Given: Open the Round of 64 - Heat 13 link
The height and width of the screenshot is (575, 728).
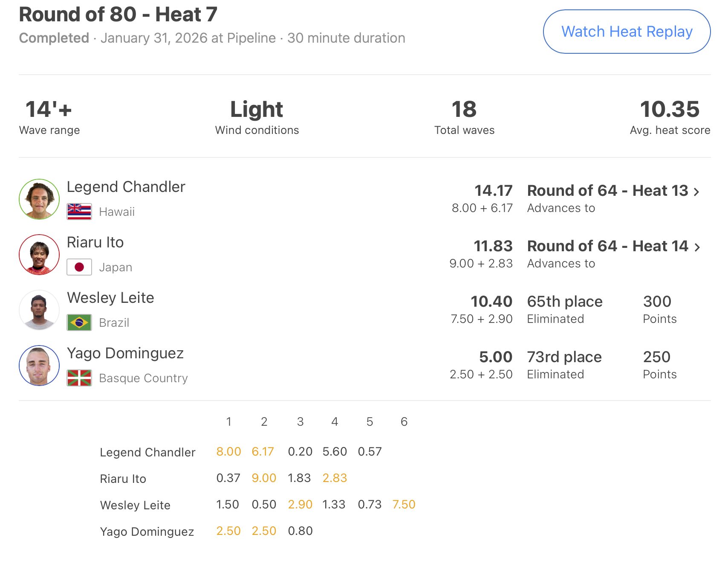Looking at the screenshot, I should [x=607, y=191].
